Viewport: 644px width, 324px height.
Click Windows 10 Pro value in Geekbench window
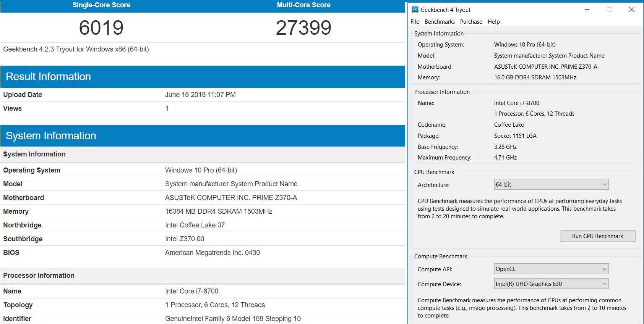coord(525,45)
